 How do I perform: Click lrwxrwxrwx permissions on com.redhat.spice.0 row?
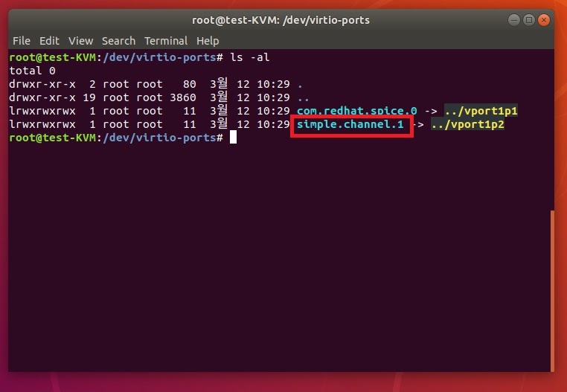pos(42,111)
